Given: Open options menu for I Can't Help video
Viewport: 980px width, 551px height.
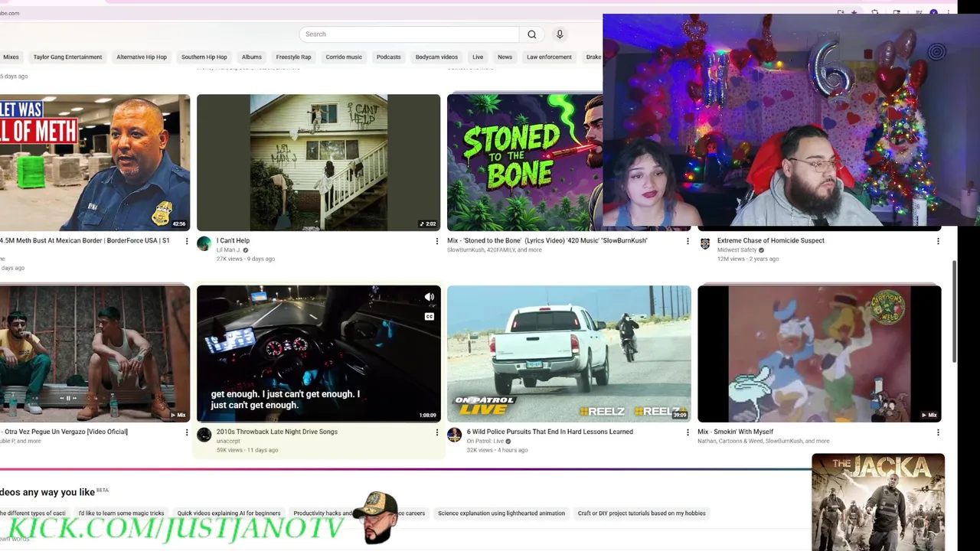Looking at the screenshot, I should tap(437, 241).
